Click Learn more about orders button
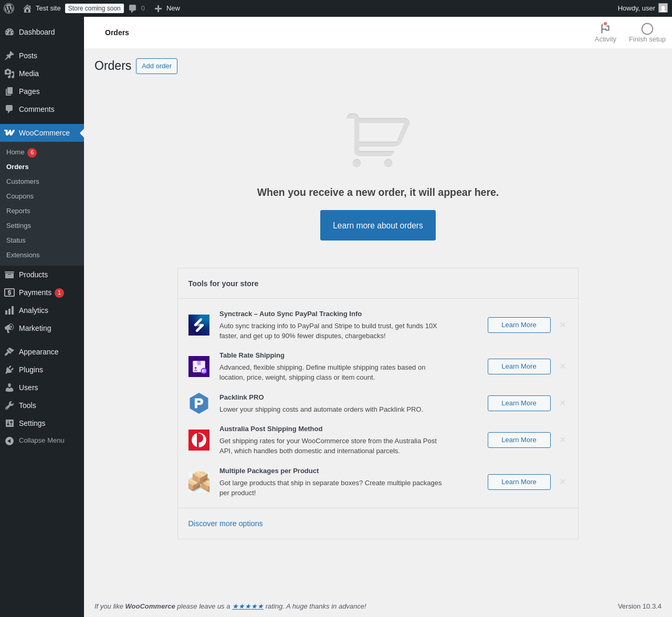672x617 pixels. (378, 225)
